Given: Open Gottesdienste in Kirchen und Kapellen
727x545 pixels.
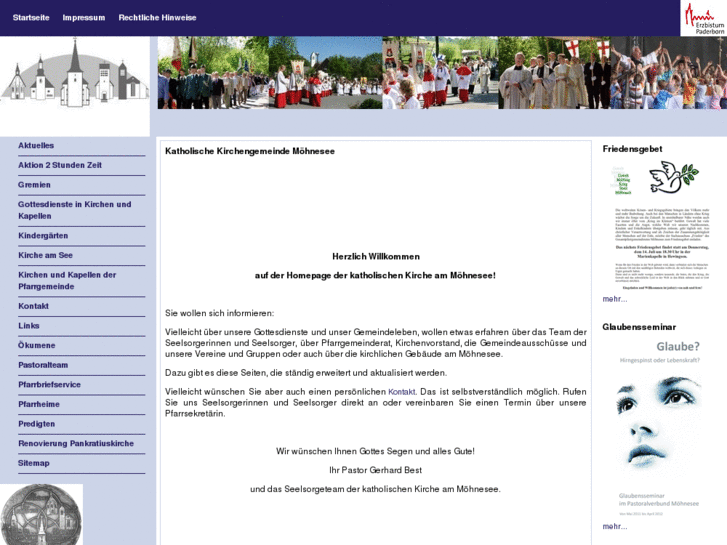Looking at the screenshot, I should [x=75, y=210].
